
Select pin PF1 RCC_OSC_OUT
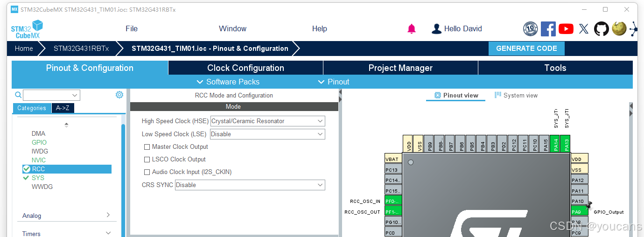click(393, 212)
